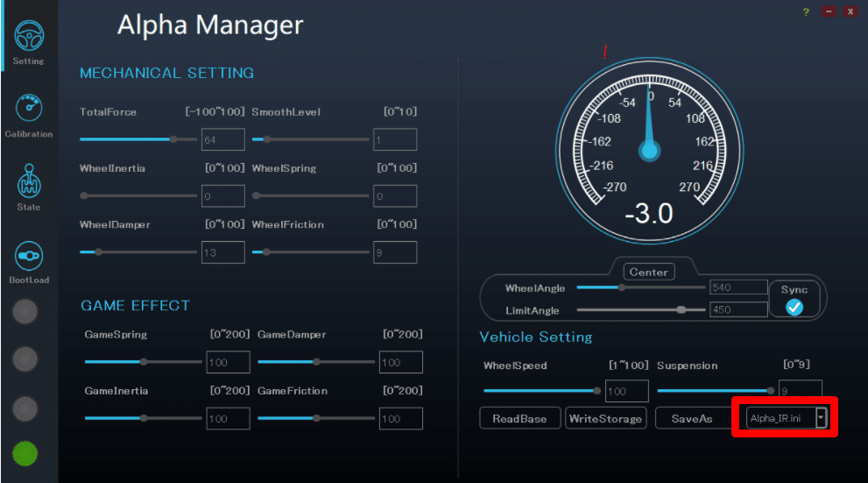The image size is (868, 483).
Task: Click the GameFriction value field
Action: 401,419
